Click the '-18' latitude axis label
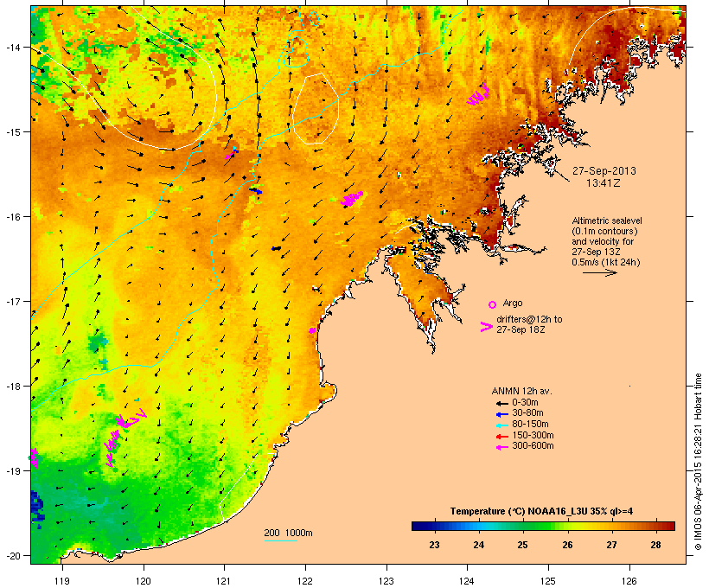This screenshot has height=588, width=709. [x=12, y=387]
